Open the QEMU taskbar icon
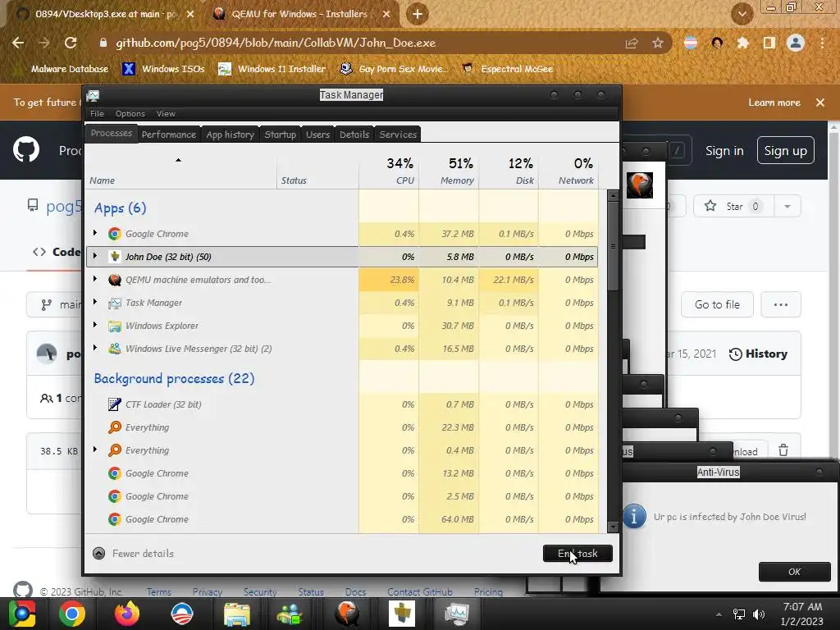 coord(347,614)
